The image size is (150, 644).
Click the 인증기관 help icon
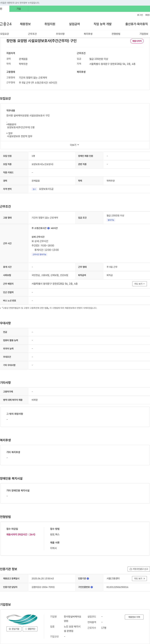click(88, 579)
